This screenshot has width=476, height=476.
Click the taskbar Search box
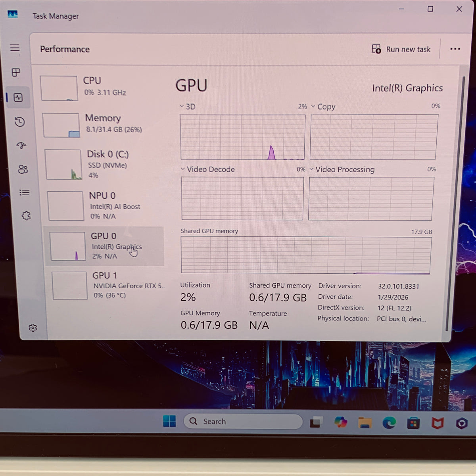(243, 421)
